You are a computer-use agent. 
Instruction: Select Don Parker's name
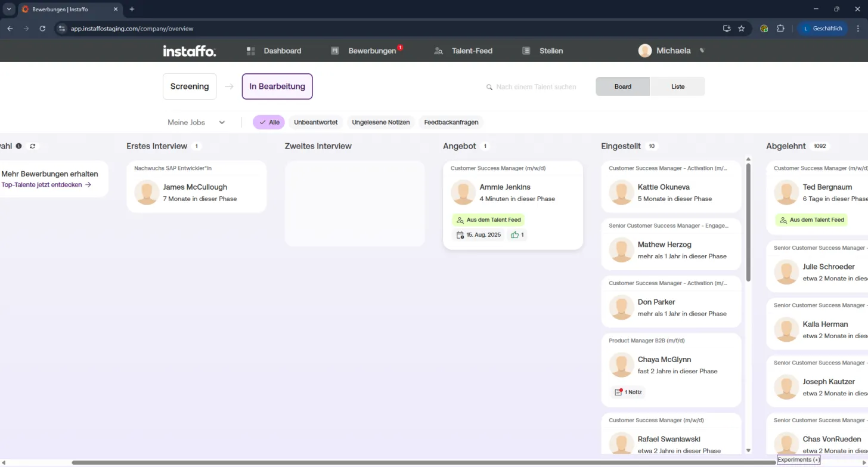[x=656, y=302]
